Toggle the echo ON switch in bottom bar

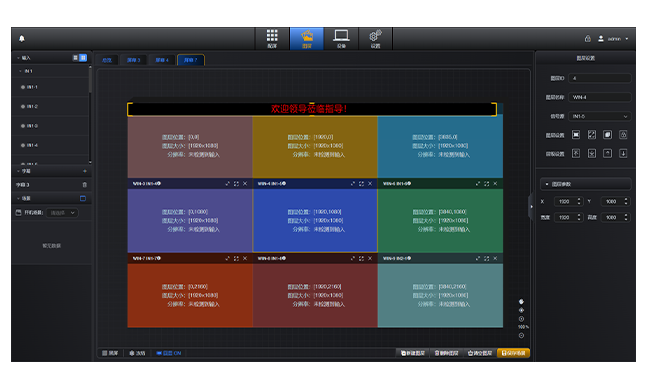pos(169,353)
